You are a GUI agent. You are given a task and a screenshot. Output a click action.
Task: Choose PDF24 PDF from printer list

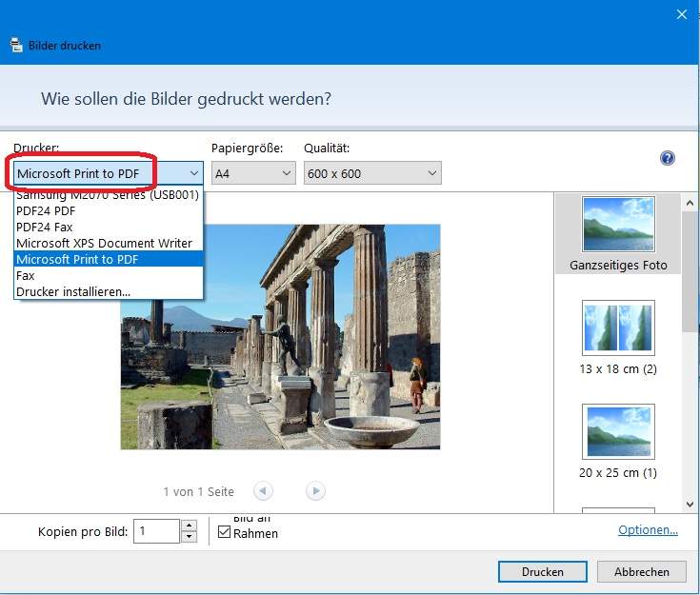[109, 210]
